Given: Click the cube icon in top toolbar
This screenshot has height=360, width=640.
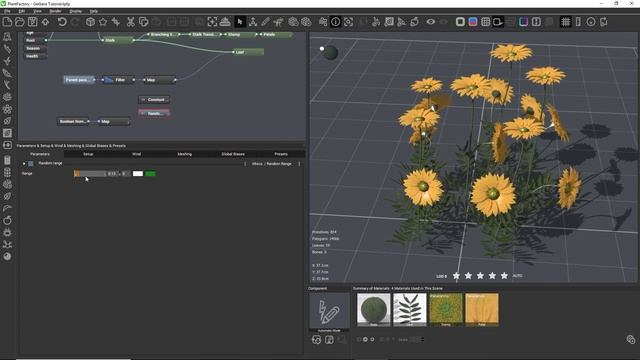Looking at the screenshot, I should tap(90, 22).
